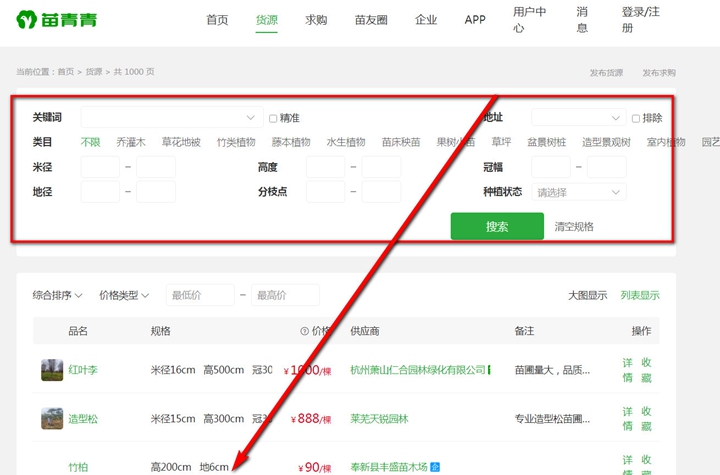Select the 乔灌木 category filter
The height and width of the screenshot is (475, 720).
pyautogui.click(x=131, y=142)
